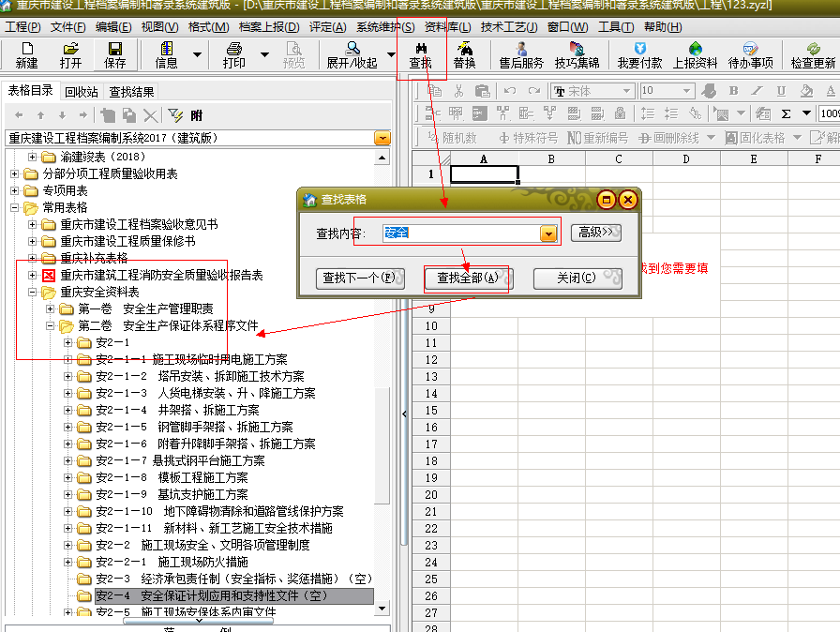Viewport: 840px width, 632px height.
Task: Open 售后服务 after-sales service
Action: coord(520,54)
